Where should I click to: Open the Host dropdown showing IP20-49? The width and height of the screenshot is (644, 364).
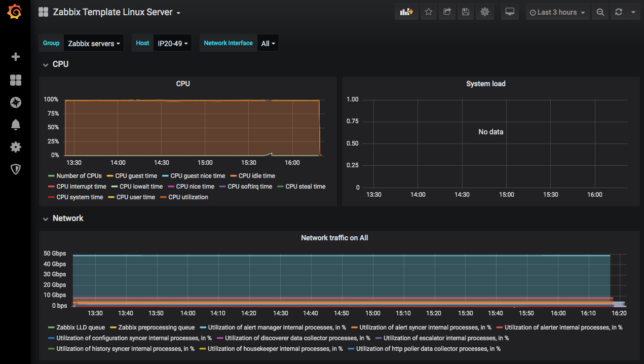click(x=172, y=43)
